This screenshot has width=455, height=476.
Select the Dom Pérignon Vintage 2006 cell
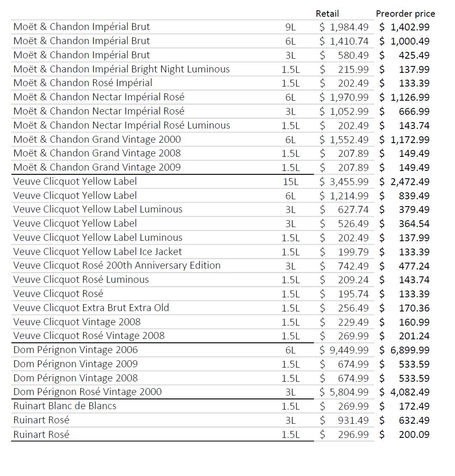tap(75, 350)
